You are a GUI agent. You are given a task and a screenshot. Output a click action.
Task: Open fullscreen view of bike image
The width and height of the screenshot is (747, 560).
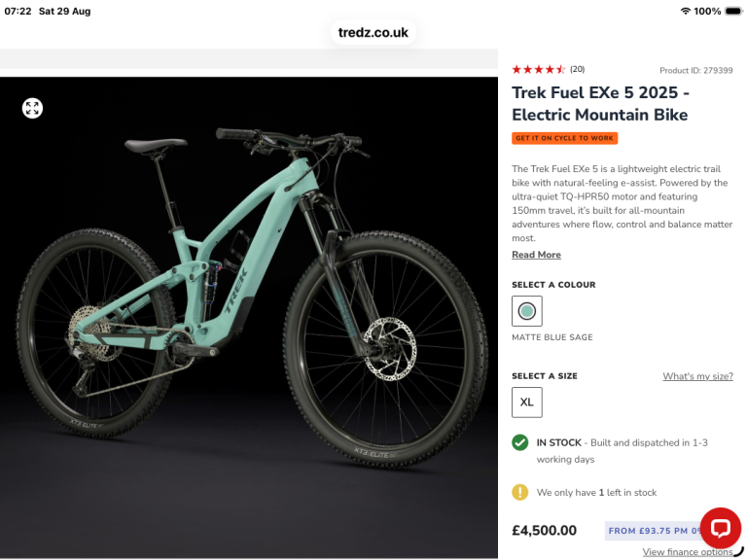click(x=32, y=109)
